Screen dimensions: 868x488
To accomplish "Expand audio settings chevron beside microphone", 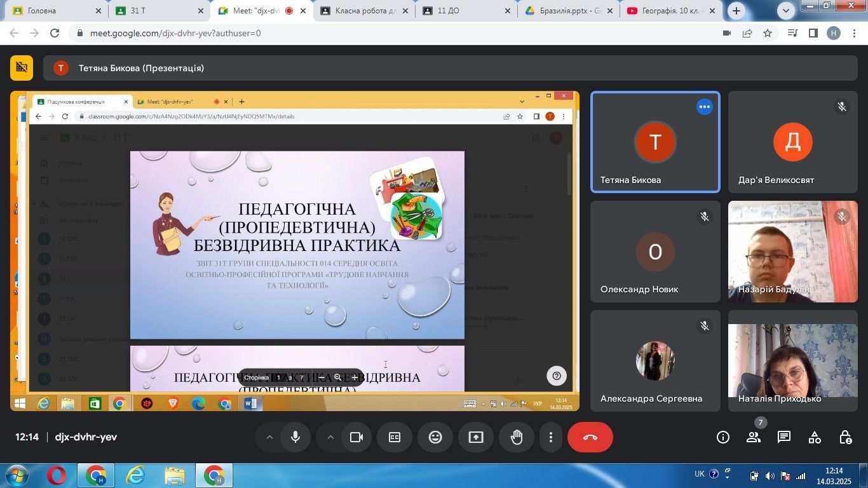I will pyautogui.click(x=269, y=437).
